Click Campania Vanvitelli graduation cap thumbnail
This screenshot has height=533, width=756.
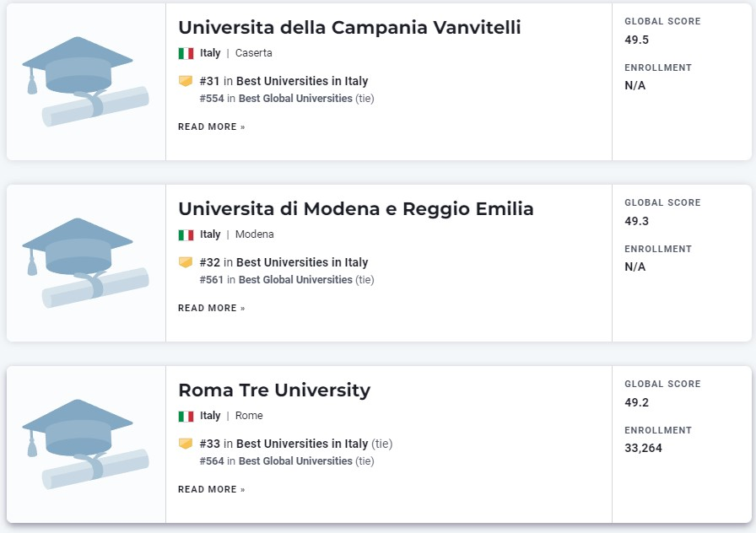coord(86,82)
